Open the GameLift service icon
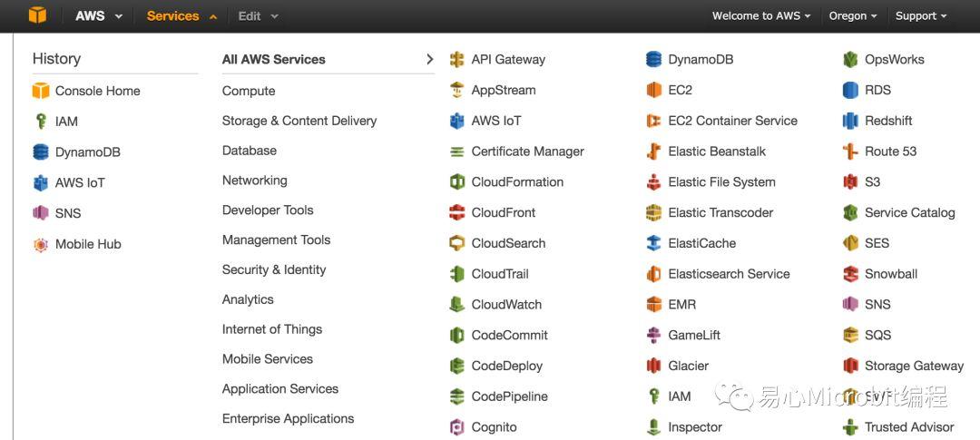Screen dimensions: 980x440 click(x=653, y=335)
